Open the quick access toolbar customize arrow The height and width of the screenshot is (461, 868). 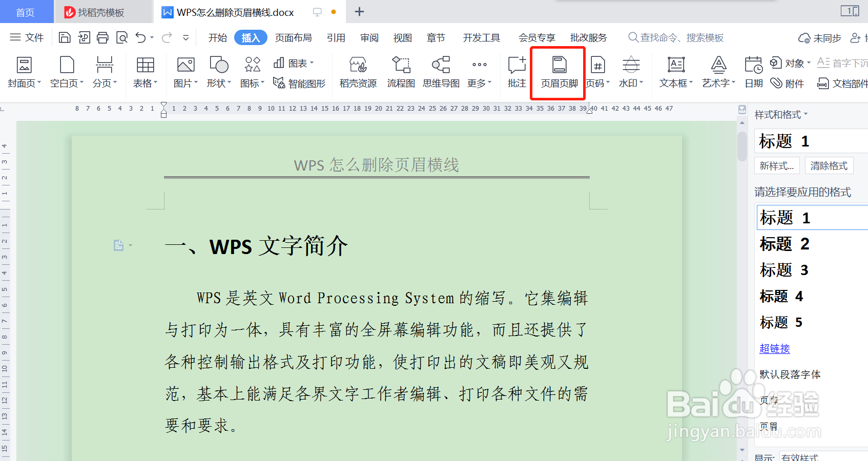(186, 37)
